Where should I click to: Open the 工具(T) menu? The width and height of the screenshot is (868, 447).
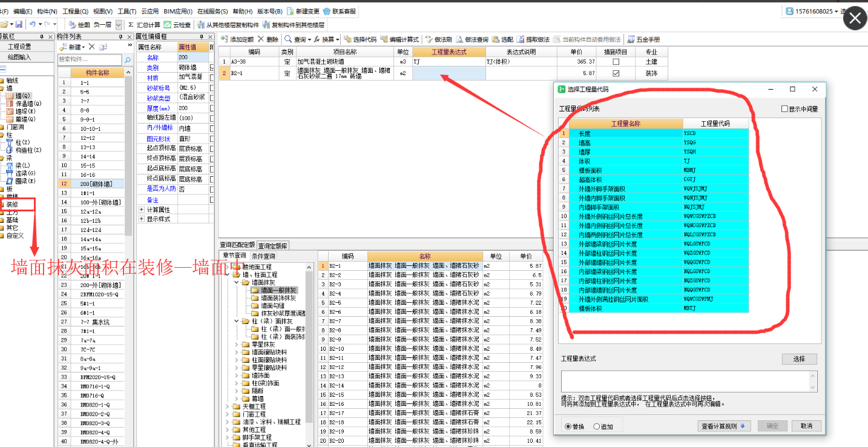coord(127,11)
